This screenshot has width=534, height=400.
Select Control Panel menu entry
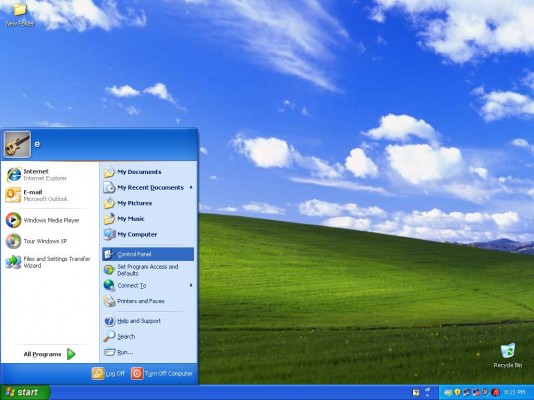(148, 254)
